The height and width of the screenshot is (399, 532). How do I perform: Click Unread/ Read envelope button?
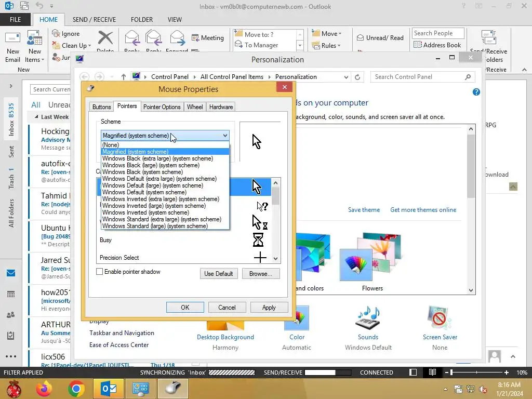click(x=380, y=37)
